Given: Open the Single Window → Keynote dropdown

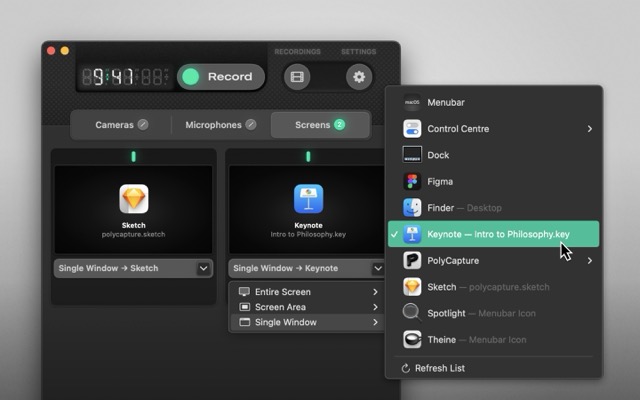Looking at the screenshot, I should pos(307,268).
